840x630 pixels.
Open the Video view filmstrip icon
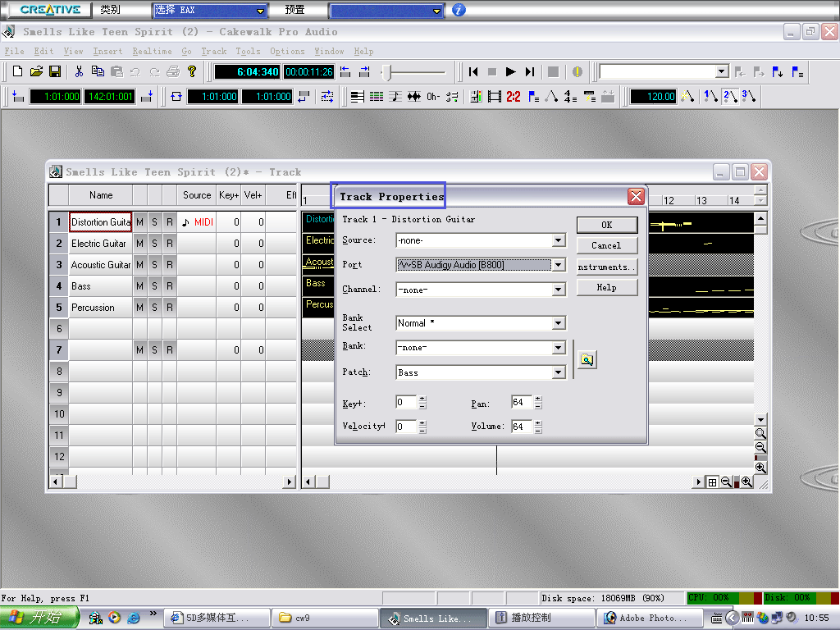[x=495, y=97]
